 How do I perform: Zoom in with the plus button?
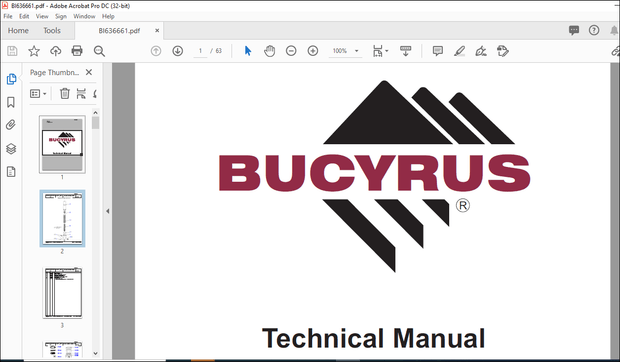(x=313, y=51)
